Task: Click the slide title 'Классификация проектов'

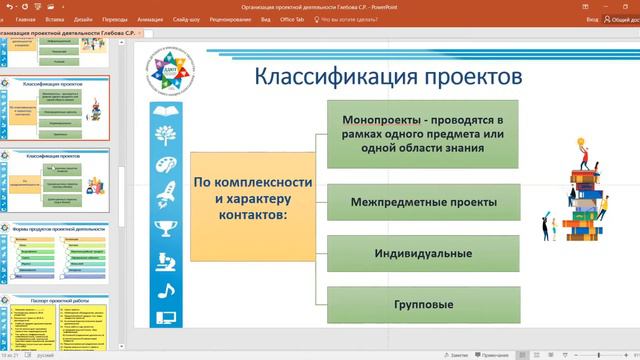Action: 388,76
